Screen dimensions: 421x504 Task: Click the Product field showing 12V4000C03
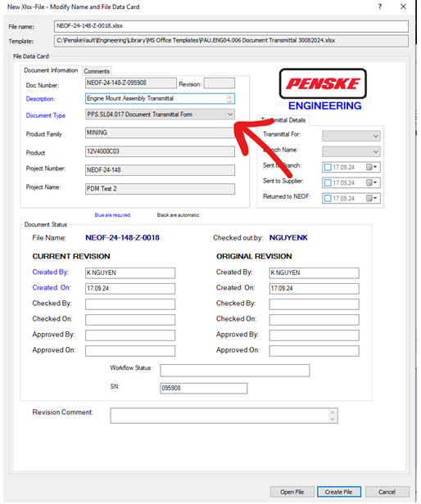click(160, 151)
